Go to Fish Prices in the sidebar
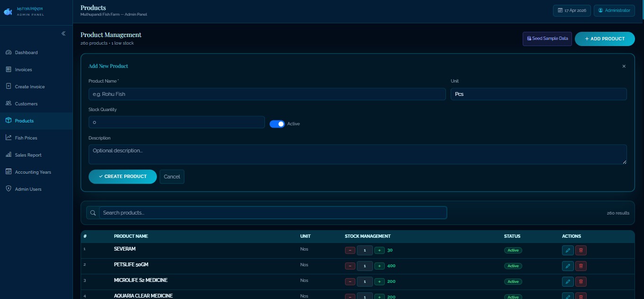The width and height of the screenshot is (644, 299). tap(26, 138)
